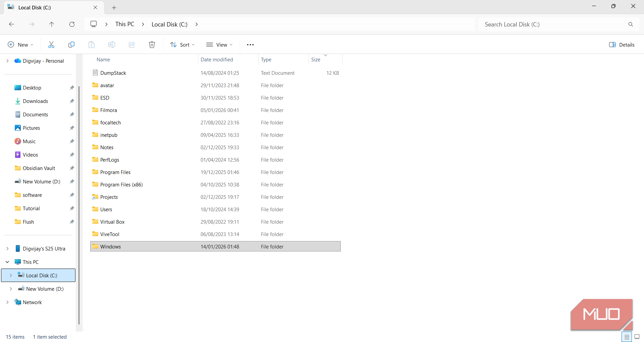Open the Sort dropdown menu
The width and height of the screenshot is (644, 342).
pos(182,45)
